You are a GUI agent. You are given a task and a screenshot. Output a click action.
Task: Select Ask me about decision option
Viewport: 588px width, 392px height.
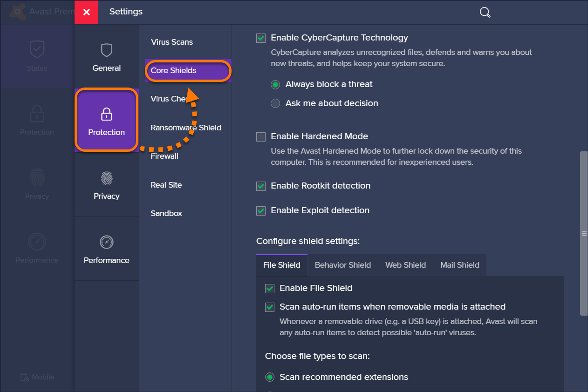(275, 103)
